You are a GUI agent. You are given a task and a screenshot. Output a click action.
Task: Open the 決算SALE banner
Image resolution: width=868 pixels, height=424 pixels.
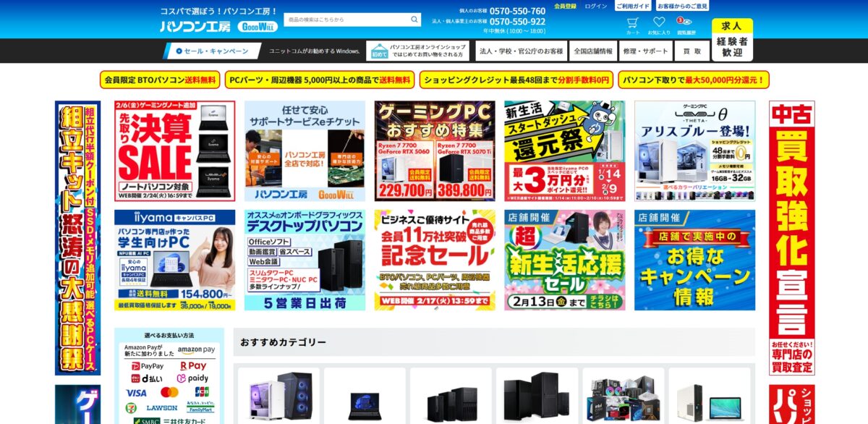[x=174, y=150]
